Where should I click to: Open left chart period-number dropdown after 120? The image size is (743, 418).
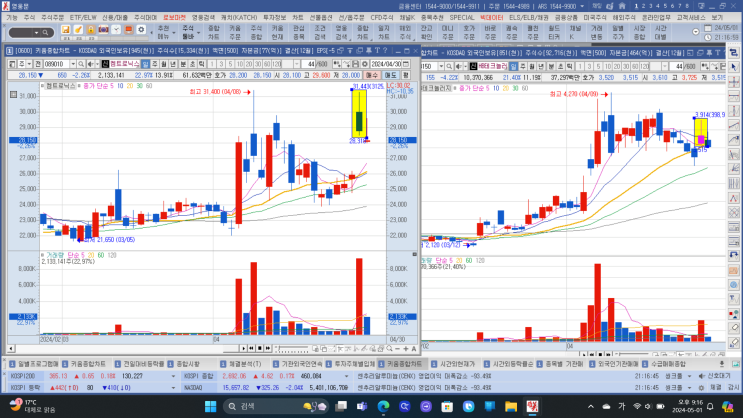click(296, 64)
